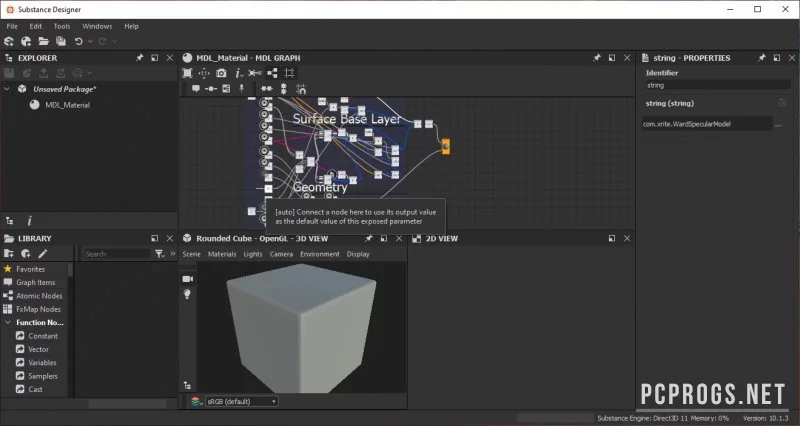Viewport: 800px width, 426px height.
Task: Click the new MDL graph globe icon
Action: point(26,41)
